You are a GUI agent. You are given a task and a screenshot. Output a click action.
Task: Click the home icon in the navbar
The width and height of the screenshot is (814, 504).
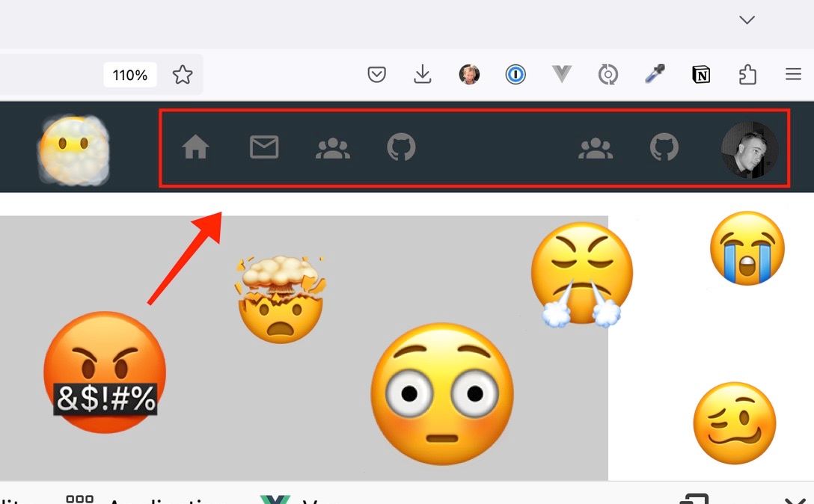[196, 147]
